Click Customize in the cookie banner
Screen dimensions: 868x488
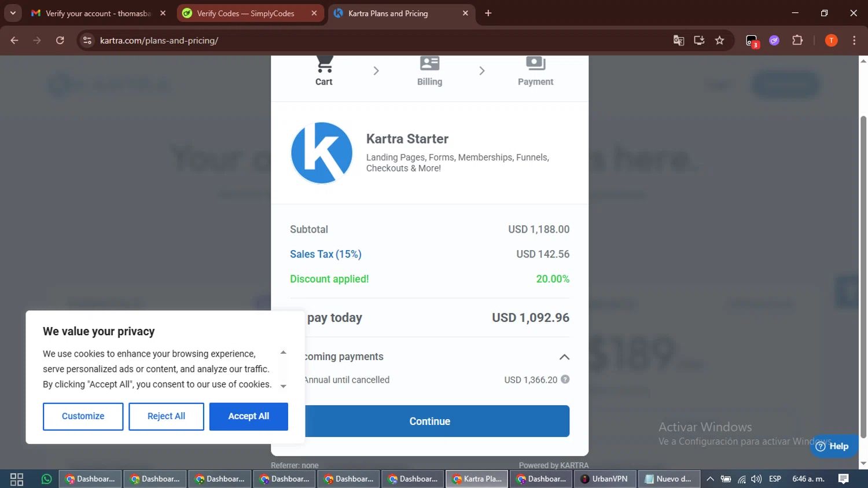coord(83,416)
